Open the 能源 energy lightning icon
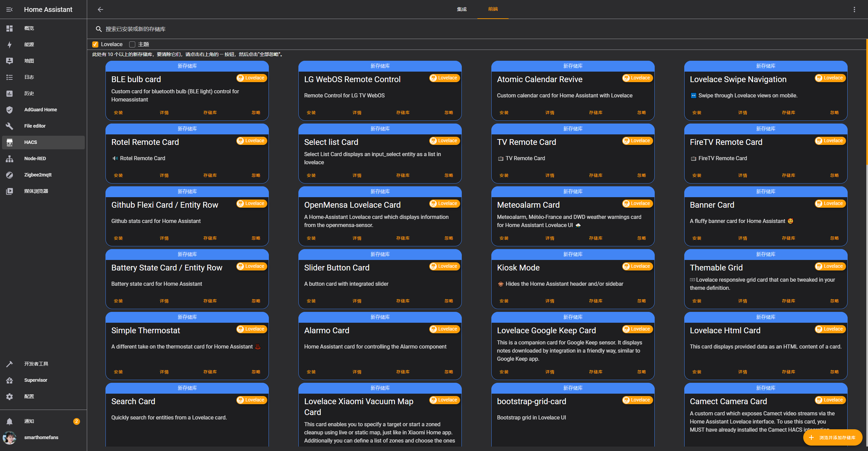Screen dimensions: 868x451 point(9,44)
